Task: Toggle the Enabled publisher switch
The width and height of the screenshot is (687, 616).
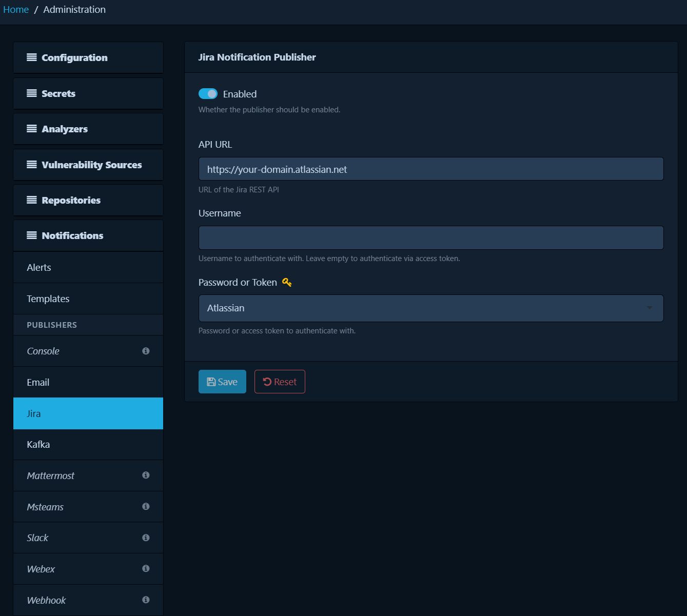Action: click(208, 94)
